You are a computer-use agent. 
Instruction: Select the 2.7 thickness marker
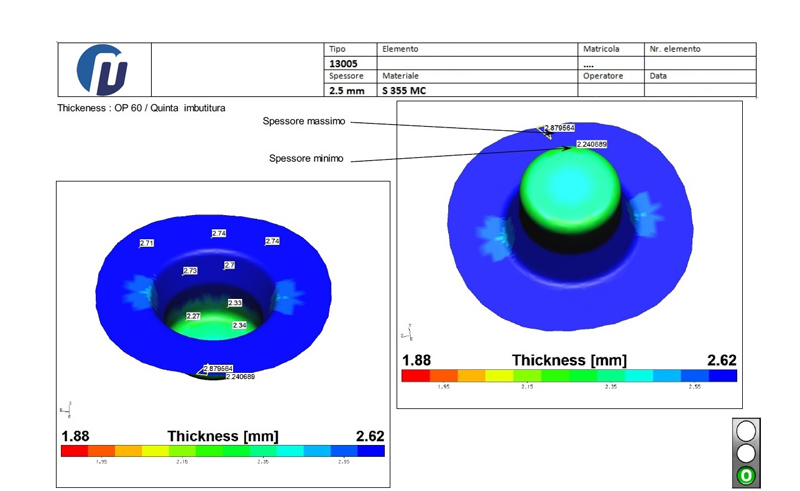tap(229, 265)
